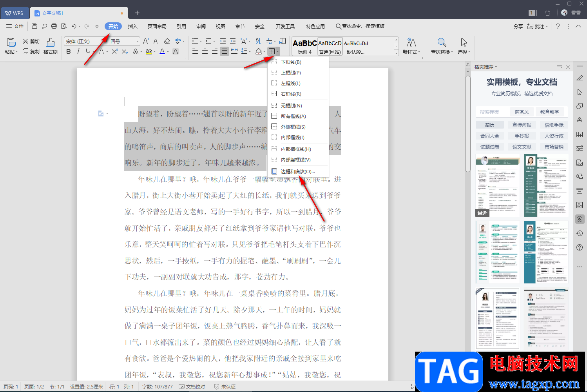Click the superscript X² icon
Viewport: 587px width, 392px height.
click(115, 51)
